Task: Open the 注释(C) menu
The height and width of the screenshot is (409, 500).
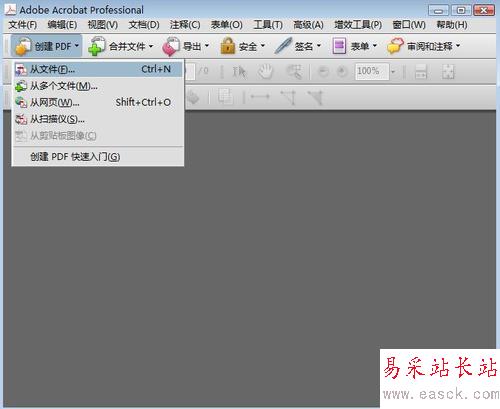Action: click(185, 25)
